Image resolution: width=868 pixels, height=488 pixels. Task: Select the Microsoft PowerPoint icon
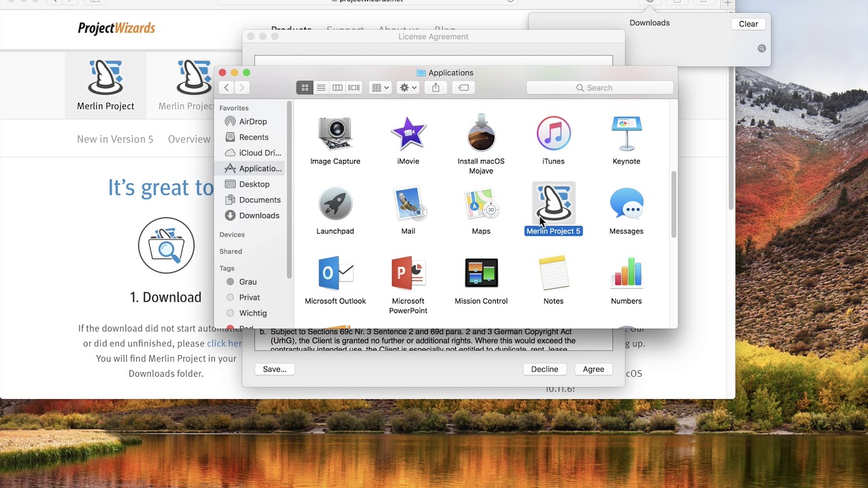[408, 273]
